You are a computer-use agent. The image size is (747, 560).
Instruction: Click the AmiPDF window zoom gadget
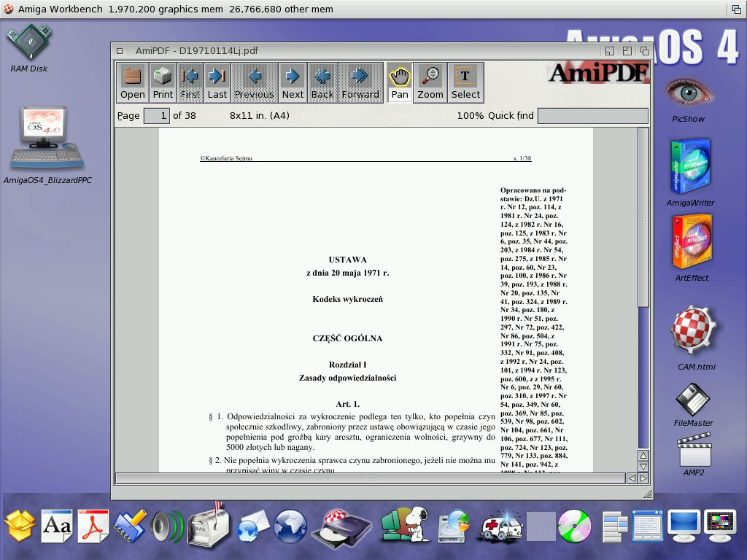627,51
